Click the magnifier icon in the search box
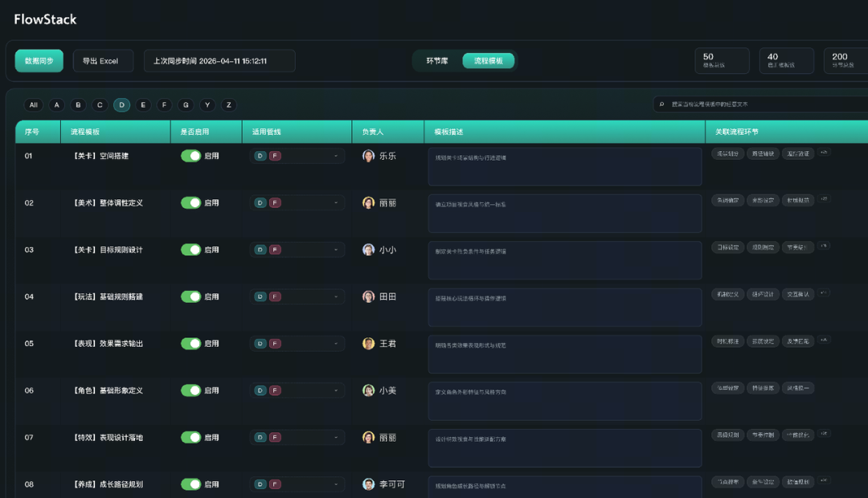Image resolution: width=868 pixels, height=498 pixels. (661, 104)
